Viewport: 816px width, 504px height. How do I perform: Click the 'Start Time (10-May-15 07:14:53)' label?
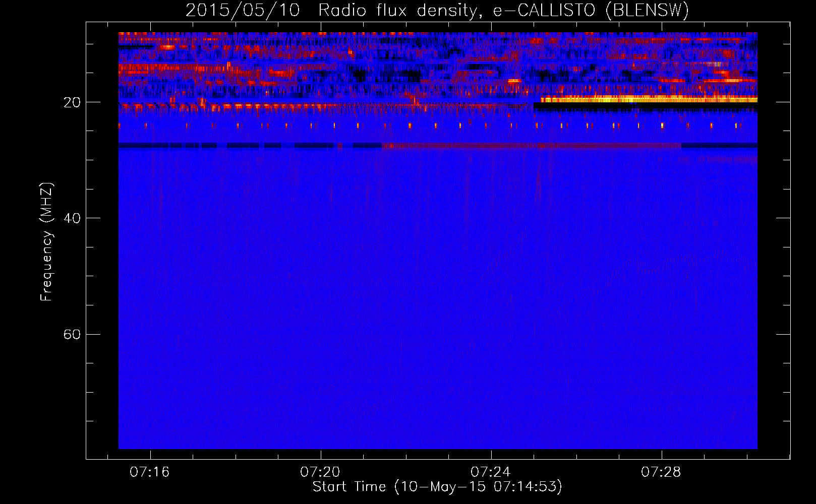click(x=437, y=487)
